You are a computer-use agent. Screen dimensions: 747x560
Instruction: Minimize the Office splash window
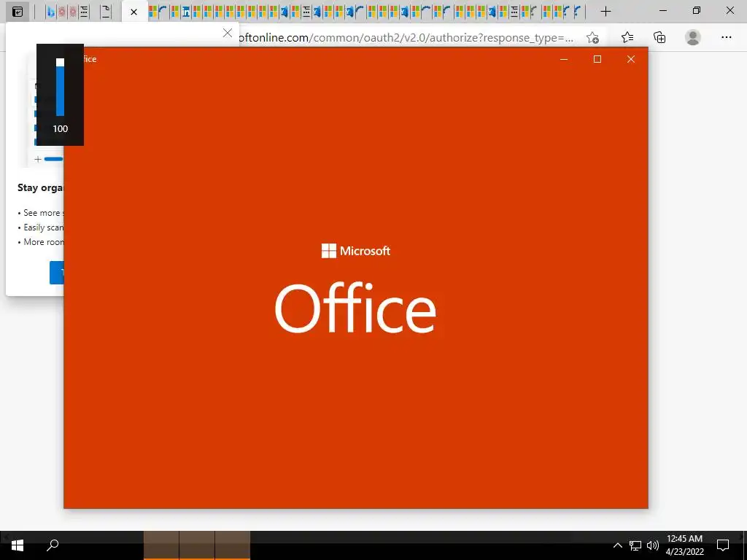click(564, 59)
